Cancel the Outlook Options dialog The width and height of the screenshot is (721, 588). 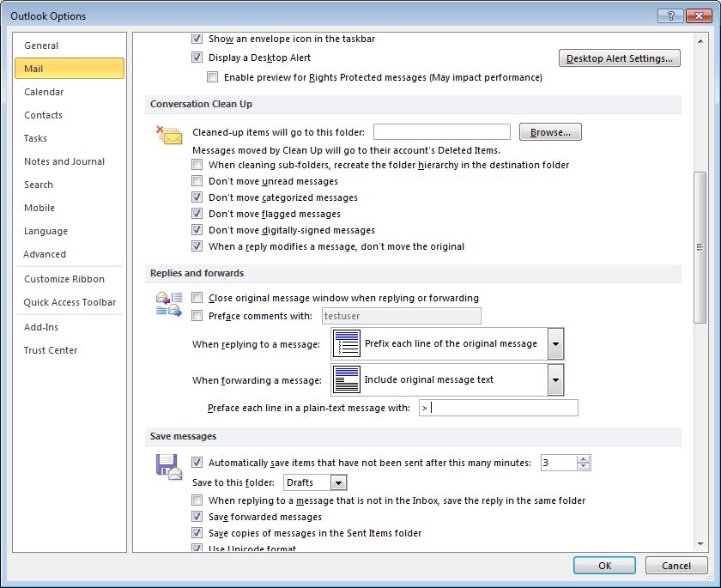[676, 566]
